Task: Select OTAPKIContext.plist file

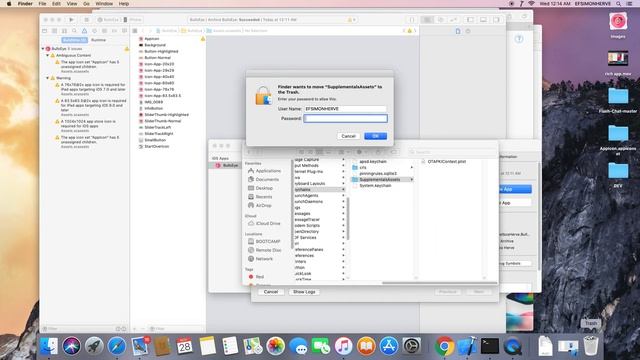Action: 447,162
